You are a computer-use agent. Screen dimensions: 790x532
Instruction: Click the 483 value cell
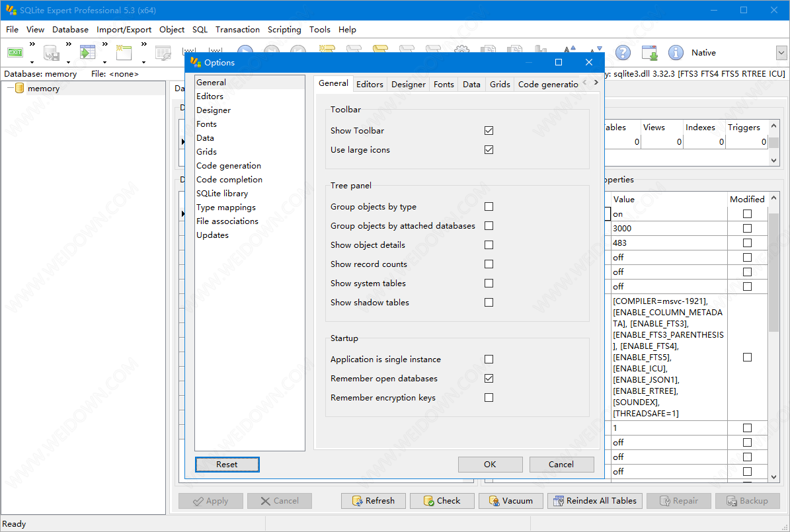click(x=668, y=243)
